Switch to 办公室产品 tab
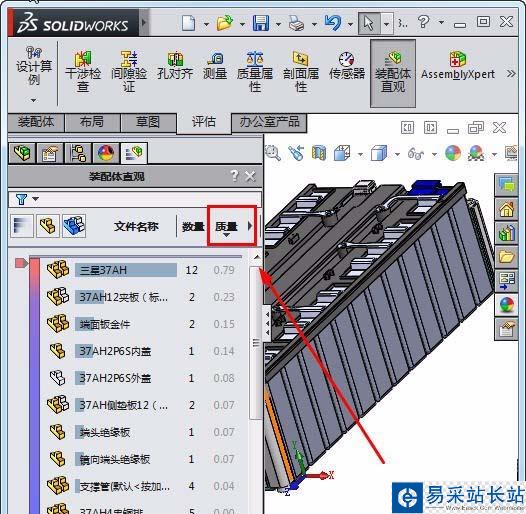The image size is (526, 514). click(269, 122)
